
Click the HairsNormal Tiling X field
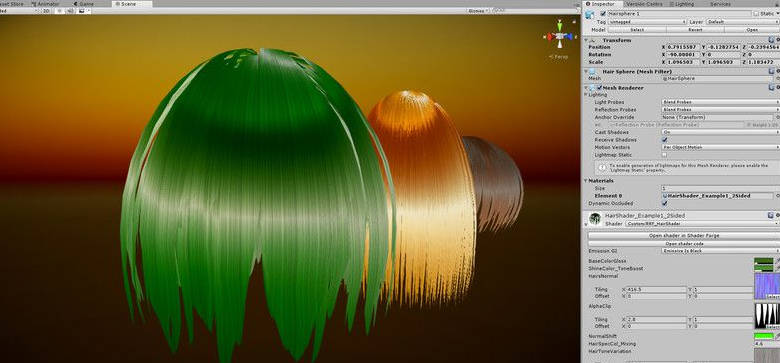[657, 289]
